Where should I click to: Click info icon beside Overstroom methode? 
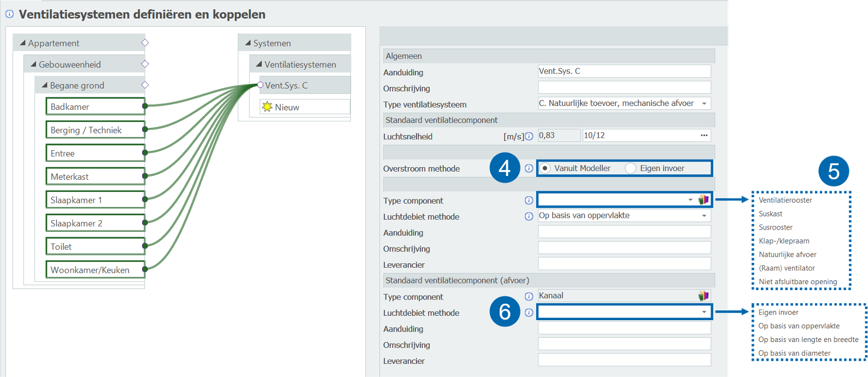(x=529, y=168)
